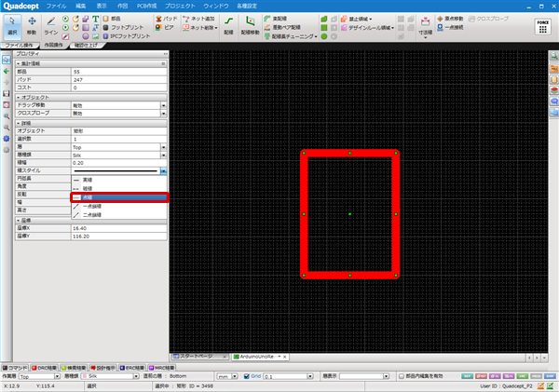Click the save disk icon in left sidebar

[7, 93]
